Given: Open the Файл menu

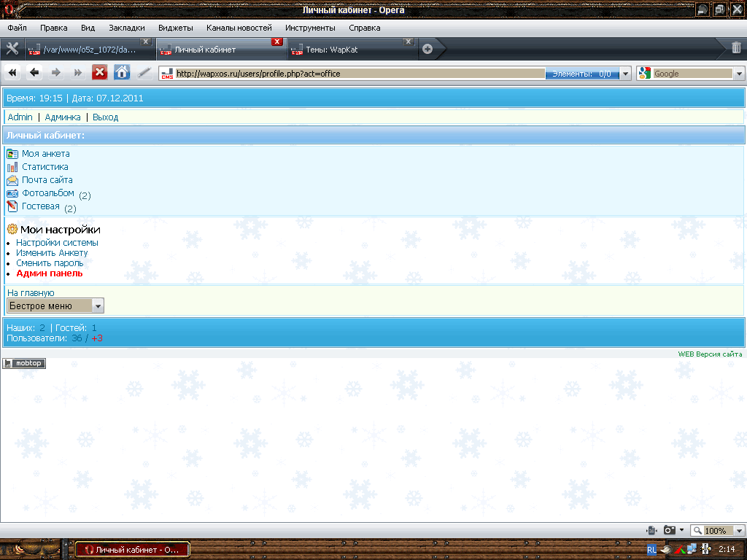Looking at the screenshot, I should [18, 28].
